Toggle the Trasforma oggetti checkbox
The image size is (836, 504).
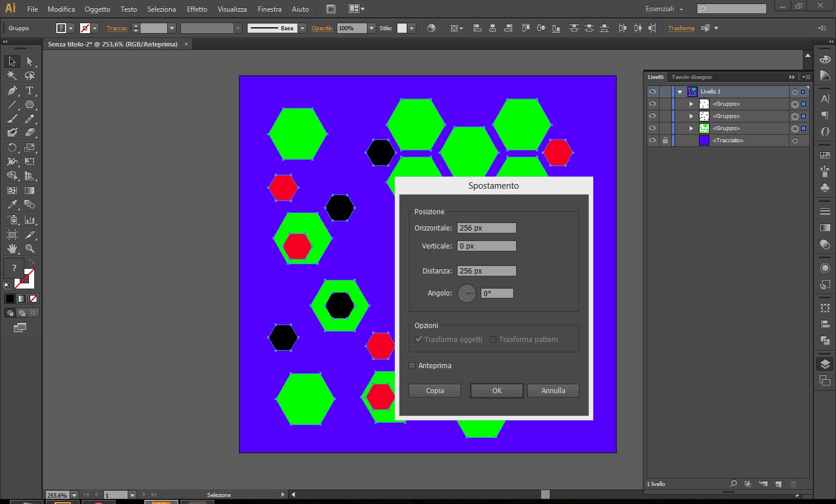click(x=418, y=340)
